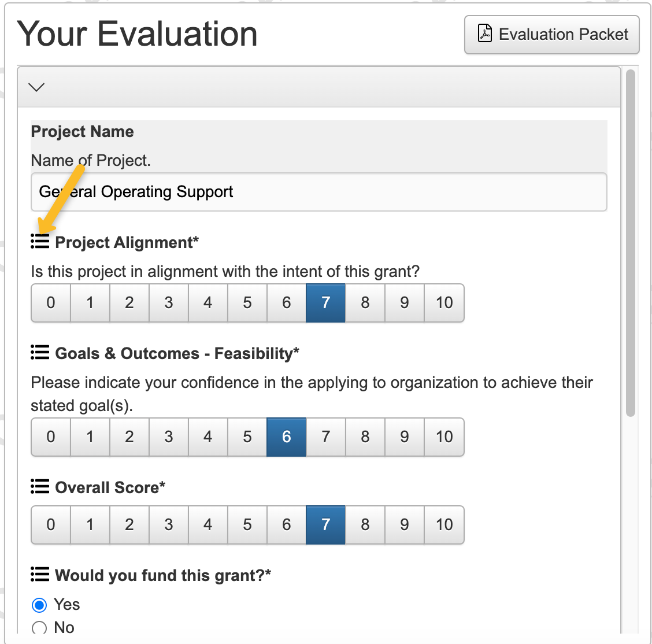The width and height of the screenshot is (652, 644).
Task: Select 0 on the Project Alignment scale
Action: click(50, 303)
